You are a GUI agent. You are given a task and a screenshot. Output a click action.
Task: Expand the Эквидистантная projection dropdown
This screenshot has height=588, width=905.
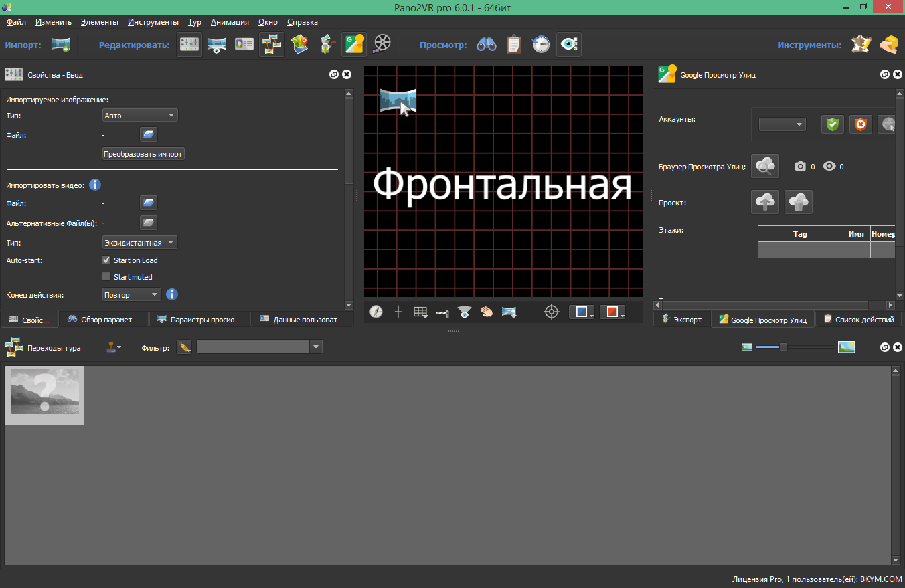pyautogui.click(x=139, y=242)
